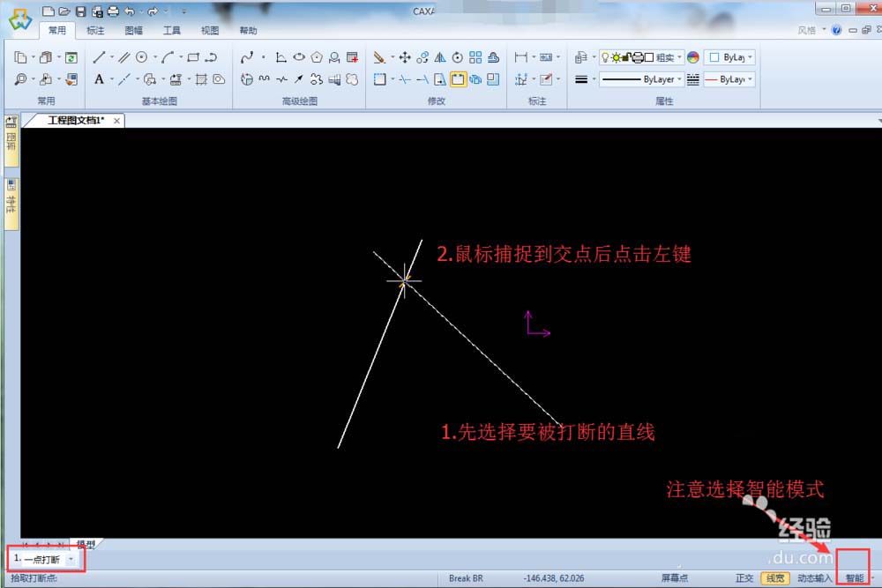
Task: Select the Circle drawing tool
Action: click(x=142, y=57)
